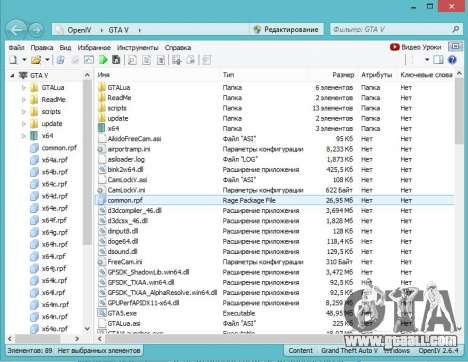This screenshot has width=468, height=362.
Task: Toggle the preview pane layout icon
Action: [x=438, y=60]
